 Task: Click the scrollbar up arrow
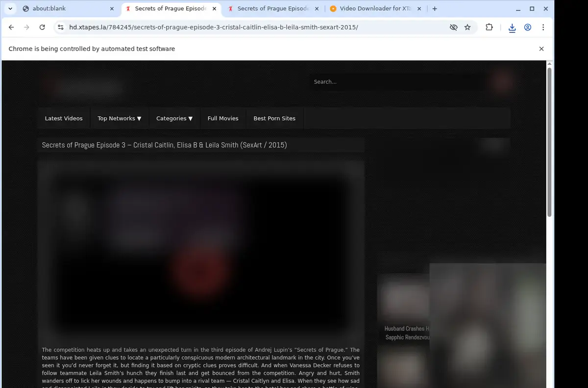pyautogui.click(x=549, y=64)
